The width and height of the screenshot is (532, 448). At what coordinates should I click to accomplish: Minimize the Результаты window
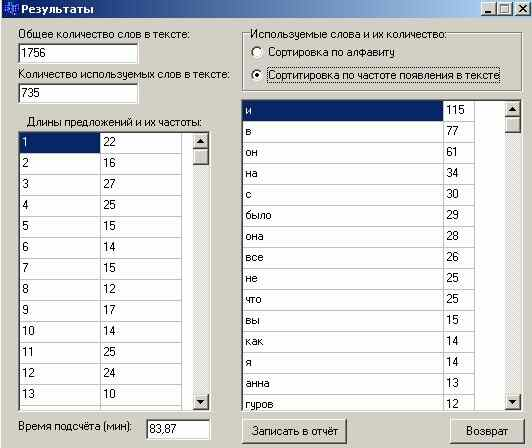click(488, 8)
